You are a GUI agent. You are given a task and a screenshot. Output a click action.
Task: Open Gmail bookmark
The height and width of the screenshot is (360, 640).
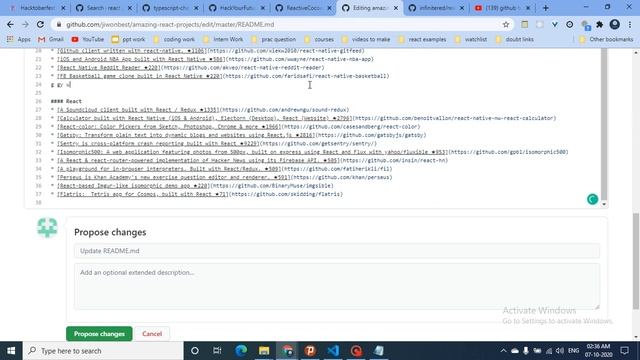tap(51, 39)
